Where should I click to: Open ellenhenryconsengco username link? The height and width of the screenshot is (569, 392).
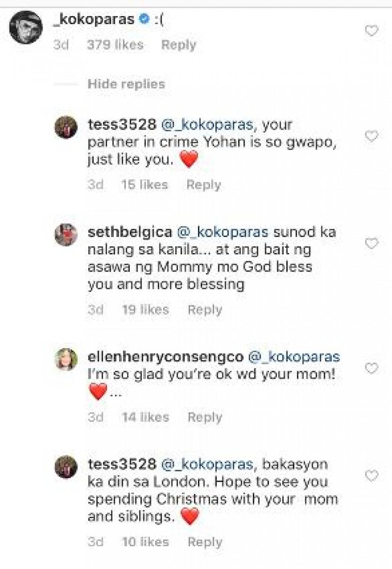[165, 357]
